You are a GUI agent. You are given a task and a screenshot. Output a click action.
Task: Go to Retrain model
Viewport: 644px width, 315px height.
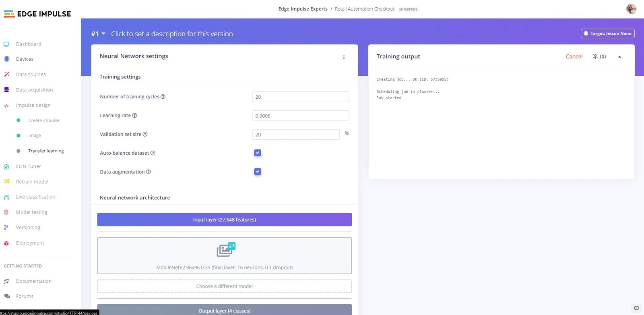pos(32,182)
